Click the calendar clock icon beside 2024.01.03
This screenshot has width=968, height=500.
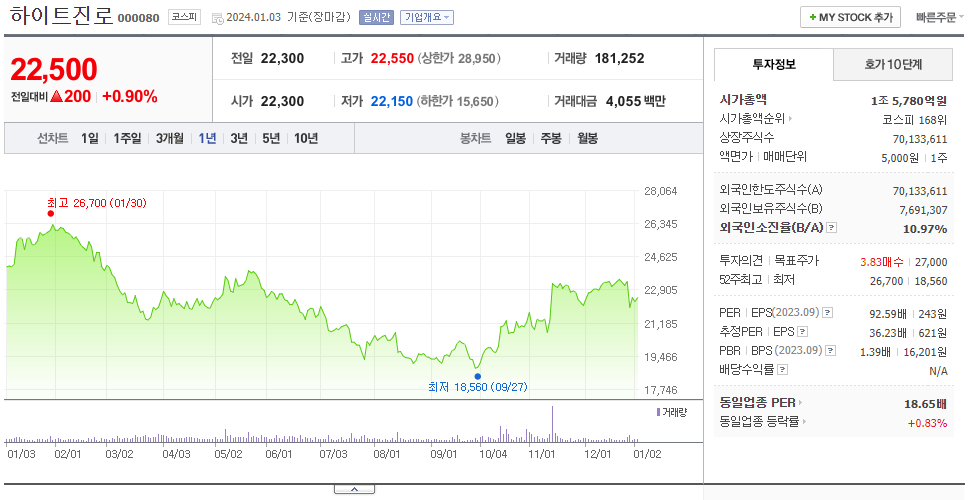[217, 18]
